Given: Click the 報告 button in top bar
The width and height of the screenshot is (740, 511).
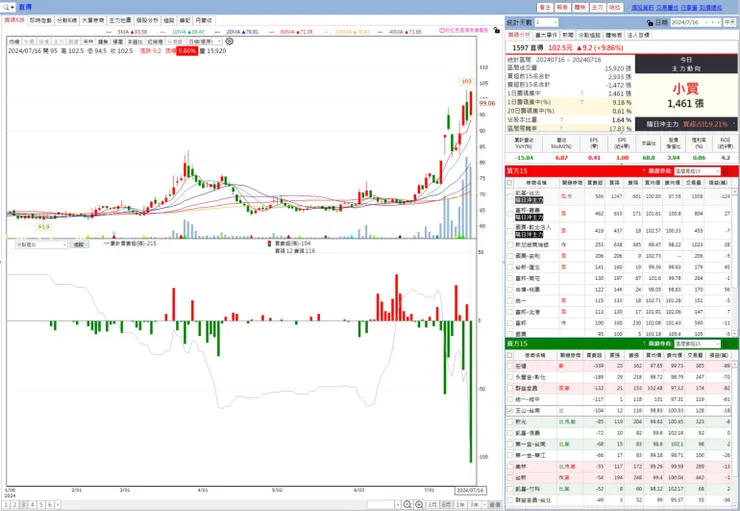Looking at the screenshot, I should 562,7.
